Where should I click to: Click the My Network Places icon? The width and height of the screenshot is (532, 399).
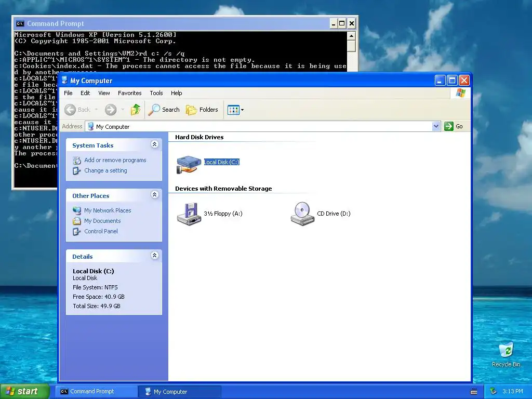(x=77, y=210)
